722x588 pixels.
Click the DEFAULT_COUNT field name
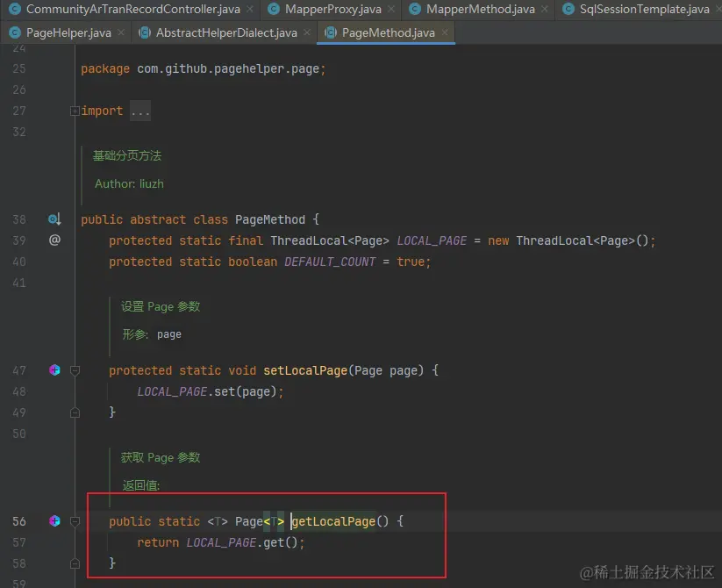[330, 262]
